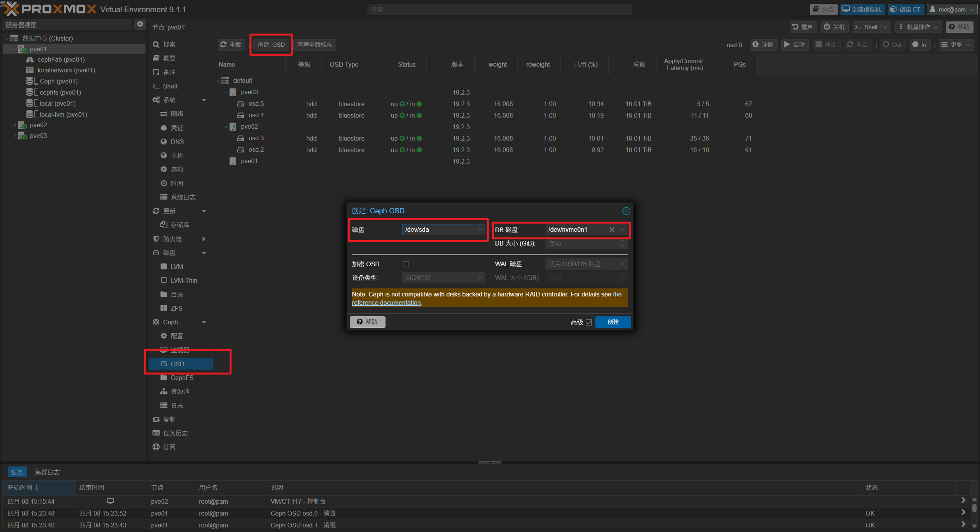Open the 磁盘 /dev/sda dropdown
The image size is (980, 532).
443,229
